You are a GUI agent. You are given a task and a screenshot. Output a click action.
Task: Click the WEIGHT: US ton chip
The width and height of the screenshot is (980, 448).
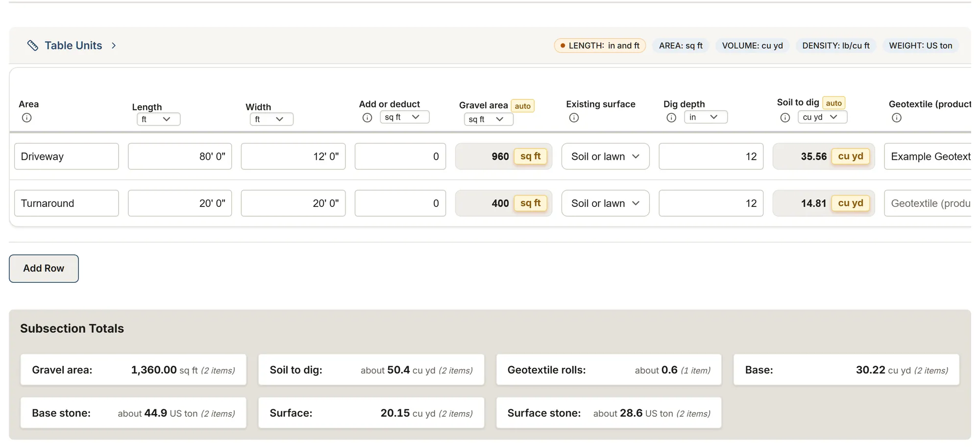[921, 46]
